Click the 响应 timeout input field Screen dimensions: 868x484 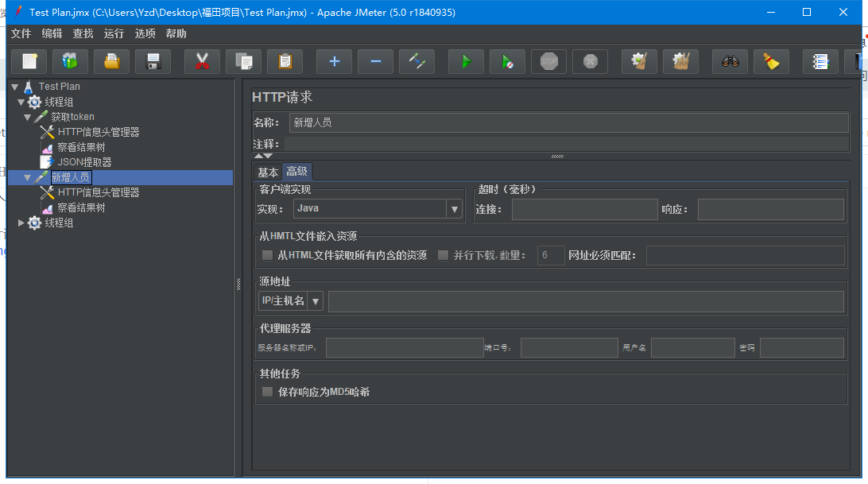tap(770, 209)
